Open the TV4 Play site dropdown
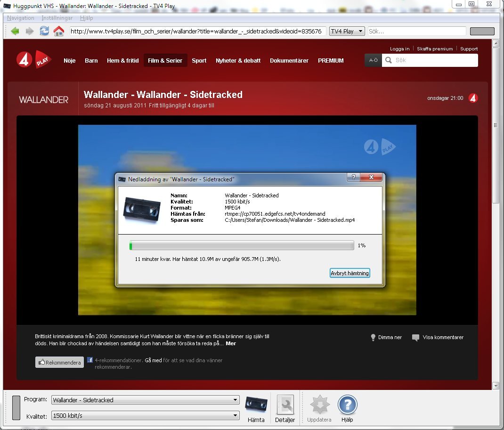The height and width of the screenshot is (430, 504). pyautogui.click(x=347, y=31)
